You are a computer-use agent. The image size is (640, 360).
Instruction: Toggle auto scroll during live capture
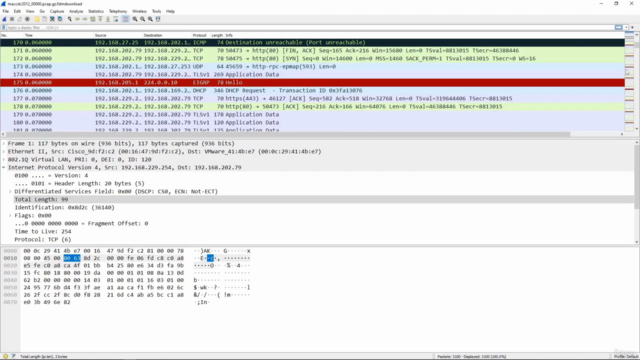click(x=116, y=19)
